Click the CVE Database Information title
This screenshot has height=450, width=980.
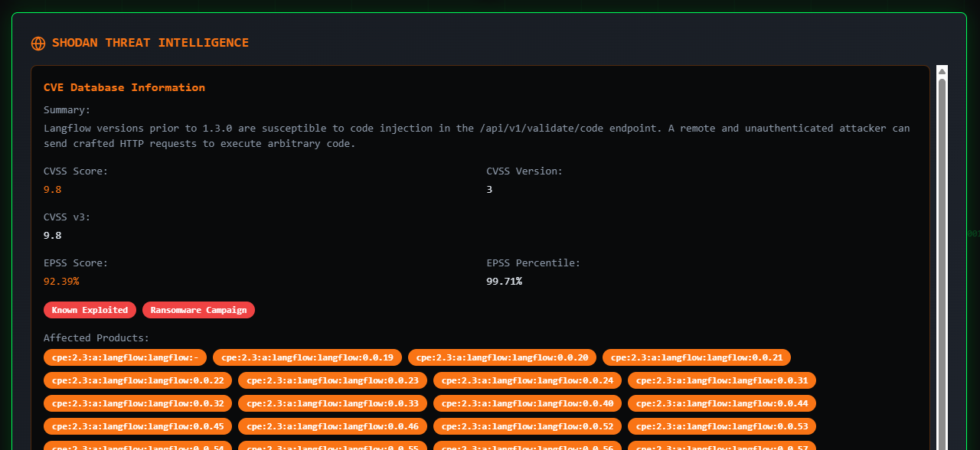click(x=124, y=87)
